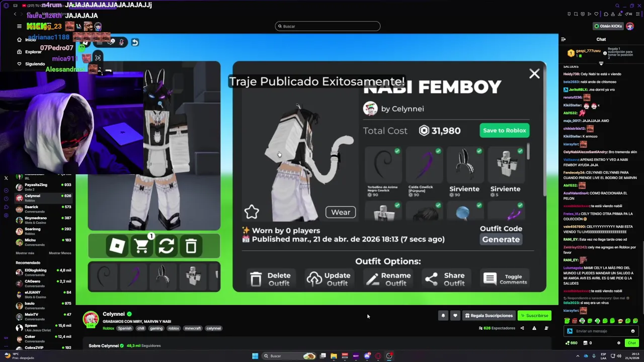The height and width of the screenshot is (362, 644).
Task: Click the notification bell under the stream
Action: tap(443, 316)
